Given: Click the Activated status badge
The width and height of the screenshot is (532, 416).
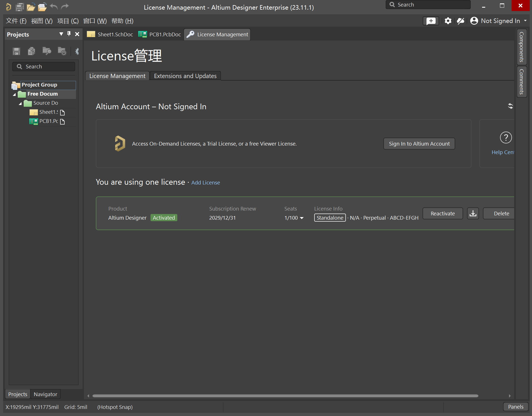Looking at the screenshot, I should pos(164,218).
